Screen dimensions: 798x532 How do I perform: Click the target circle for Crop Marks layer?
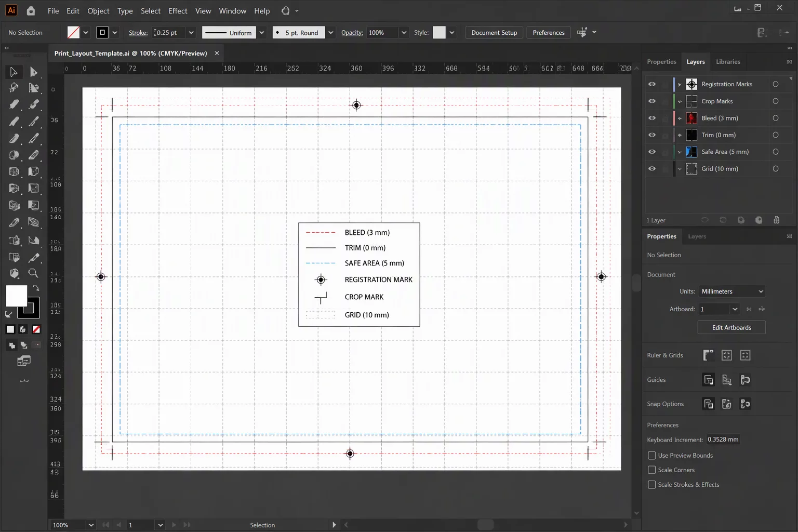coord(776,101)
